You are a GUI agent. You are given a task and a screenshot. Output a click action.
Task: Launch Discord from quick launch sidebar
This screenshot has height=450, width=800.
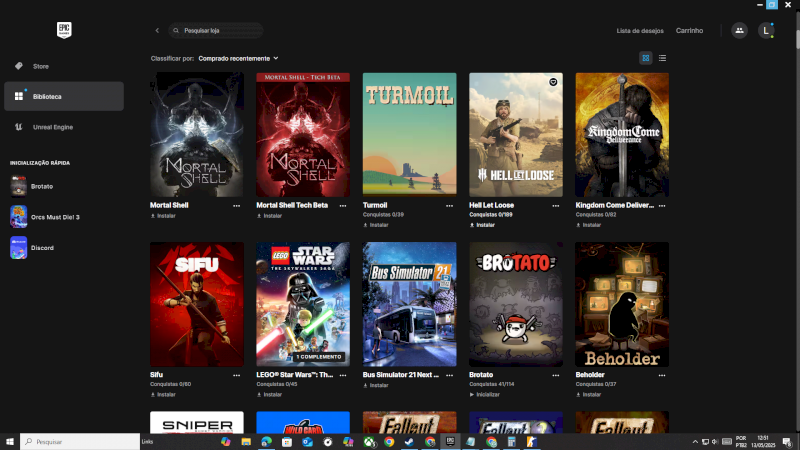40,248
